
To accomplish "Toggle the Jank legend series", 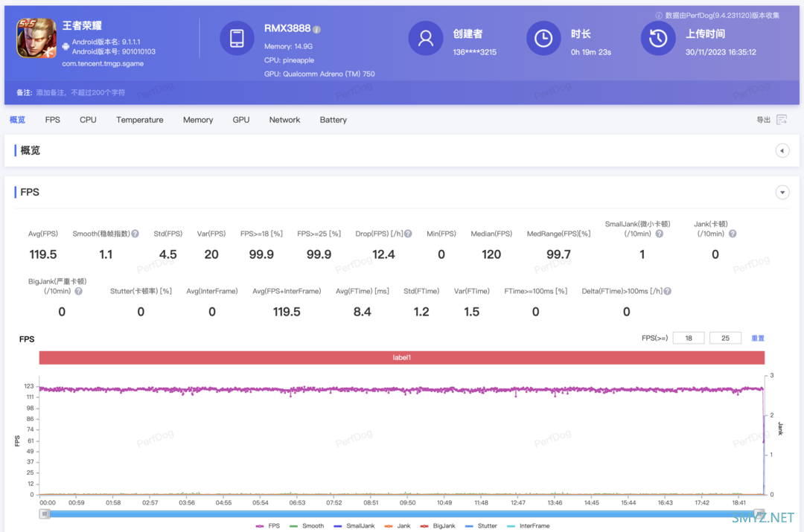I will (x=398, y=526).
